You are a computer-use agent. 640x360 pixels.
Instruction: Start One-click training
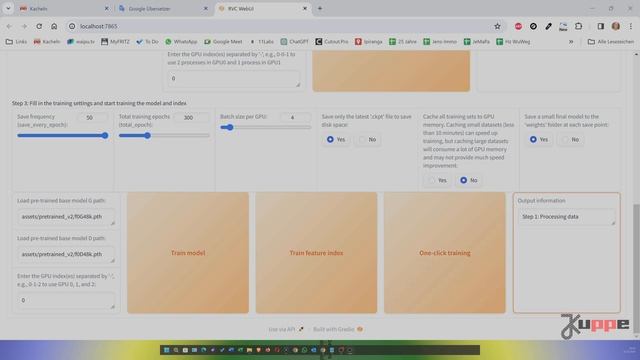444,253
